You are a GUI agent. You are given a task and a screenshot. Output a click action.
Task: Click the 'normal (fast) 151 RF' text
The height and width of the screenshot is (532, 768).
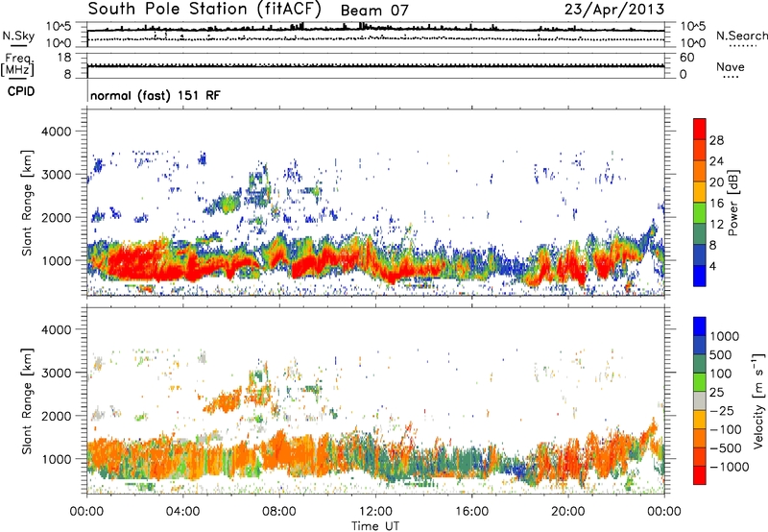tap(156, 95)
